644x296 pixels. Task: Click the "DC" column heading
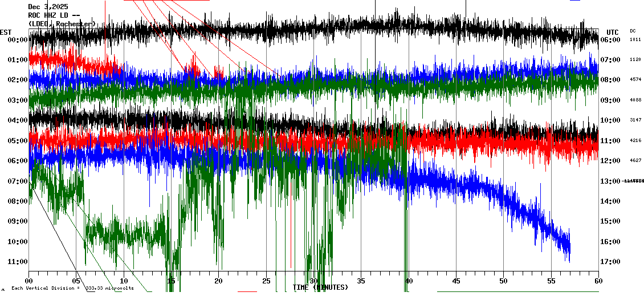(633, 31)
